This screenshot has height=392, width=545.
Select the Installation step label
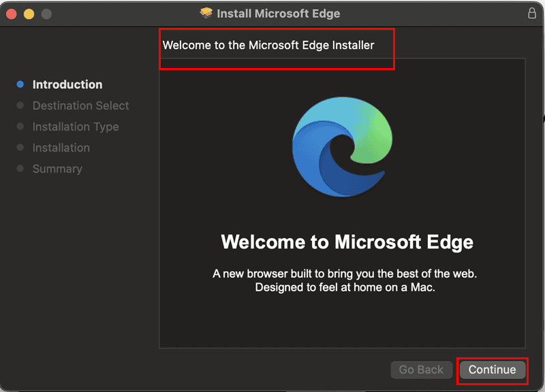click(x=61, y=148)
